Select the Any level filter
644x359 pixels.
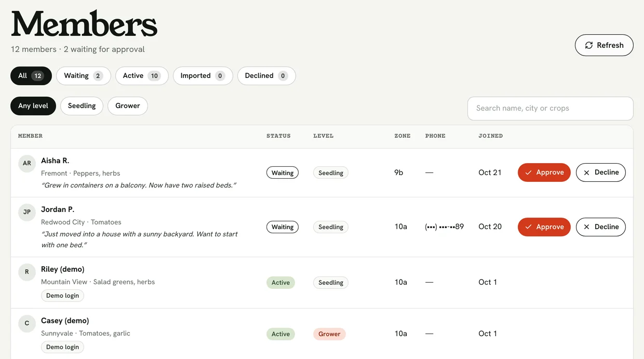click(x=33, y=106)
